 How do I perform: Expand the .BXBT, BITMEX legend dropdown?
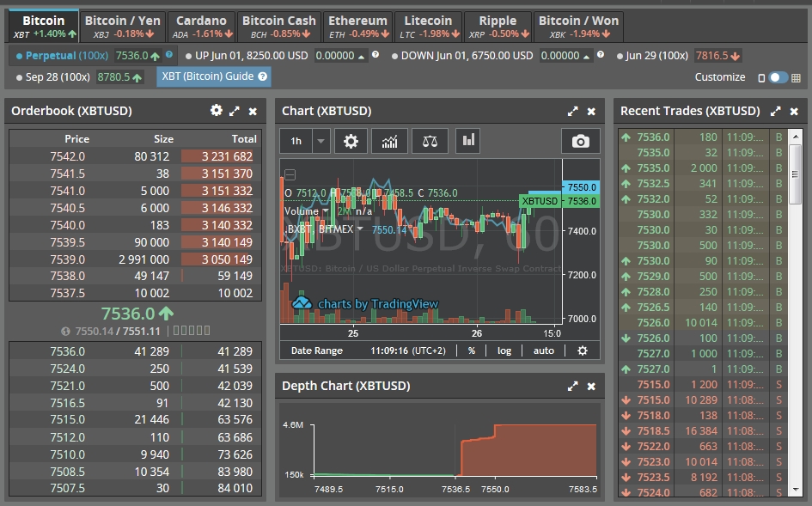(x=360, y=229)
